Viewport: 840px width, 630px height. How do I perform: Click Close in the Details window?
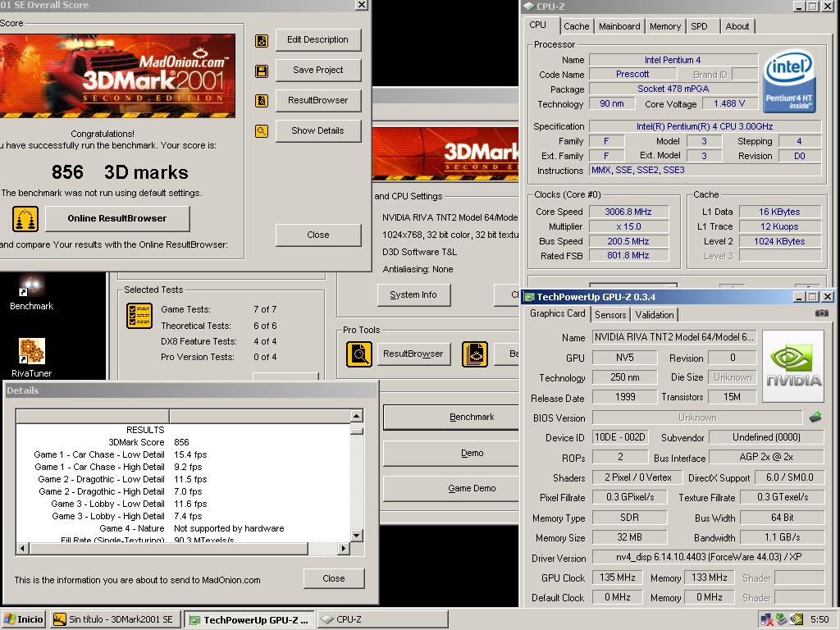tap(334, 578)
